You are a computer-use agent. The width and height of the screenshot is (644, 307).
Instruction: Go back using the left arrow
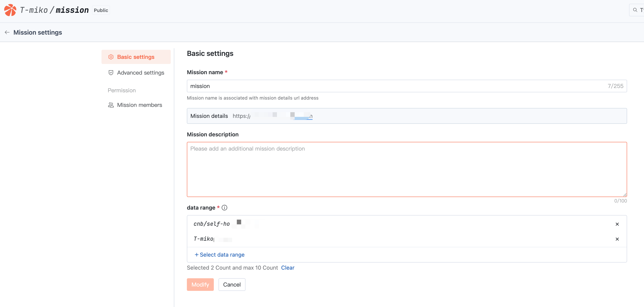pos(7,32)
